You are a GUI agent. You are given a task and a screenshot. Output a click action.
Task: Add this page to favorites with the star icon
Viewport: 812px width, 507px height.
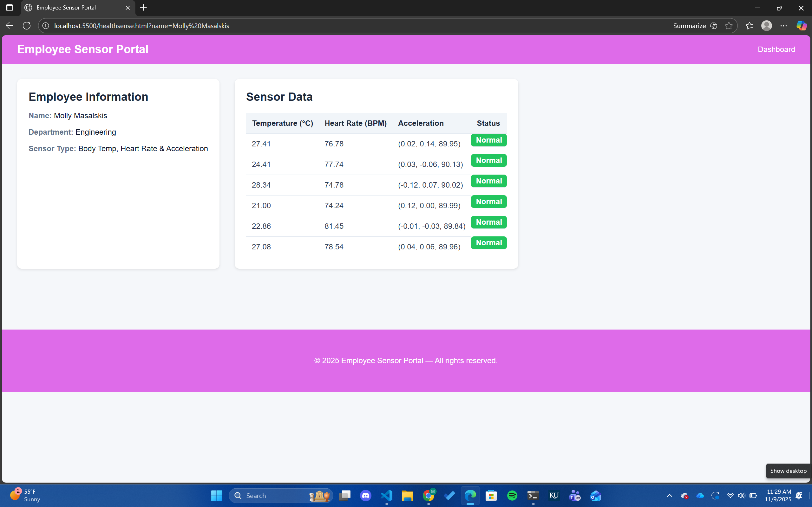[729, 26]
